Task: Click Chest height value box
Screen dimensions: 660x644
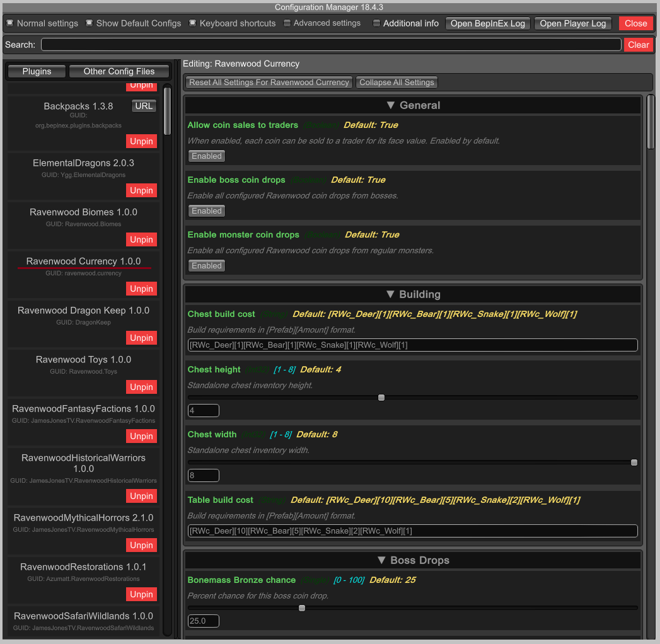Action: (204, 411)
